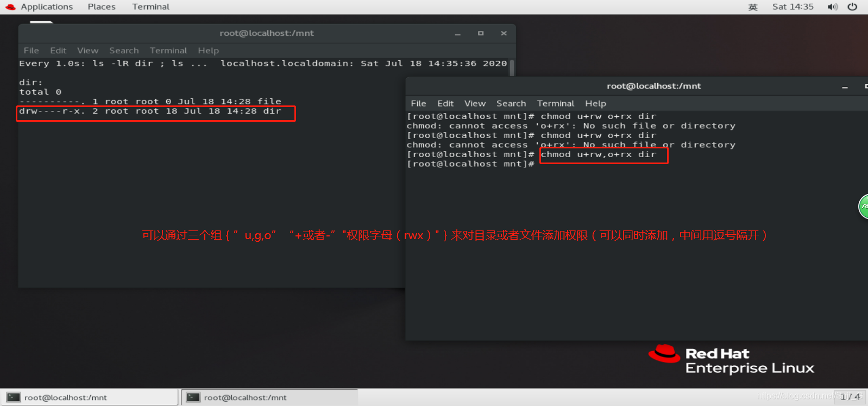Click the terminal icon on first taskbar entry

[14, 397]
